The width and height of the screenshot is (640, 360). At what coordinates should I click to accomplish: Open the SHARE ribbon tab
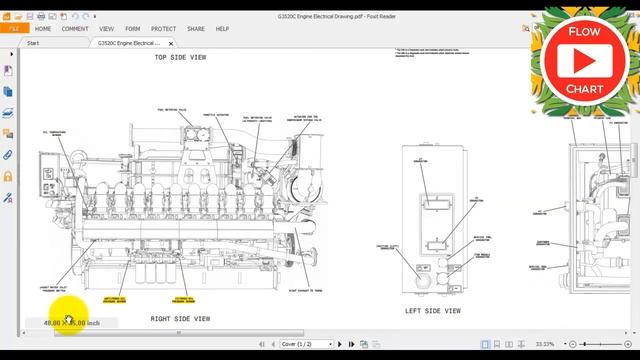196,29
